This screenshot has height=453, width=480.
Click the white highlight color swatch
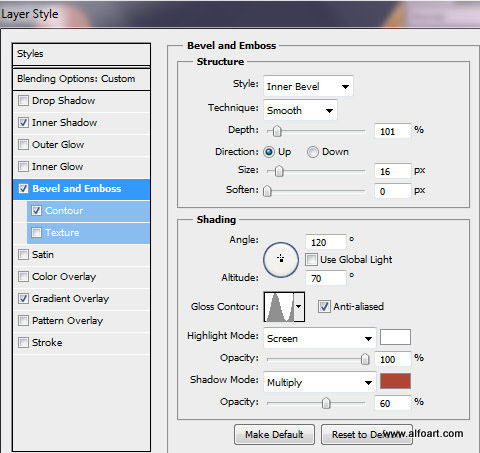tap(395, 337)
